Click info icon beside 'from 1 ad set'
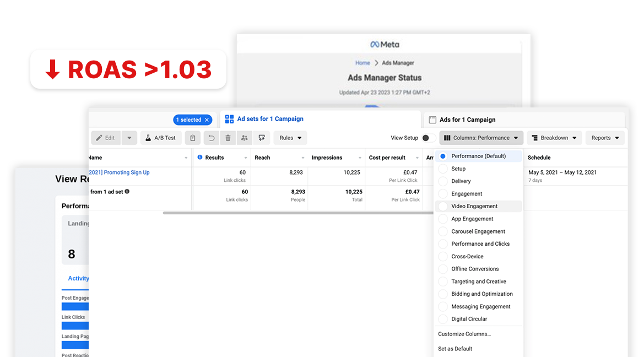 (127, 191)
